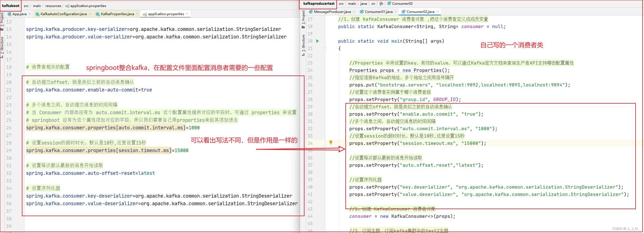
Task: Open Structure tool window in kafkaboot window
Action: tap(2, 47)
